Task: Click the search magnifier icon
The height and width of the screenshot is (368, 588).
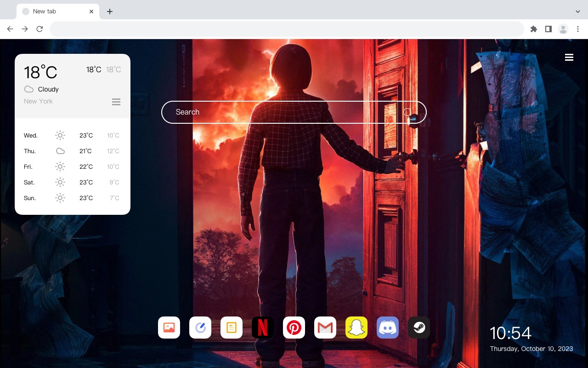Action: [x=408, y=112]
